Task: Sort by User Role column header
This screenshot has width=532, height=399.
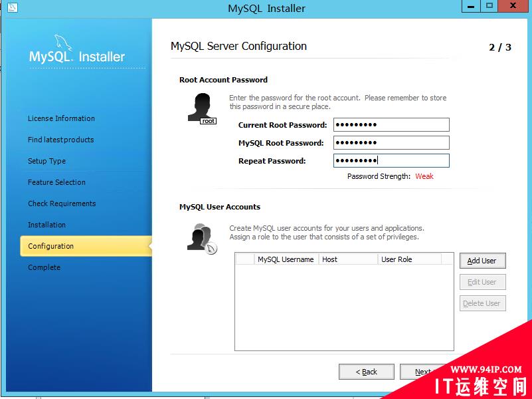Action: (x=410, y=259)
